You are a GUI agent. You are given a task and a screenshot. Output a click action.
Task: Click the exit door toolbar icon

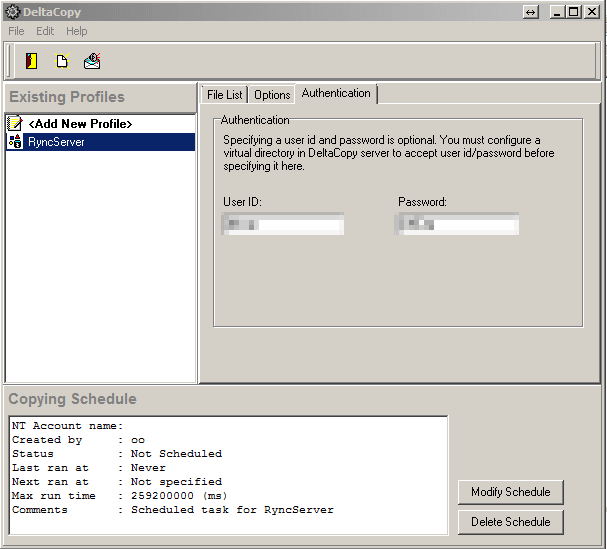31,61
